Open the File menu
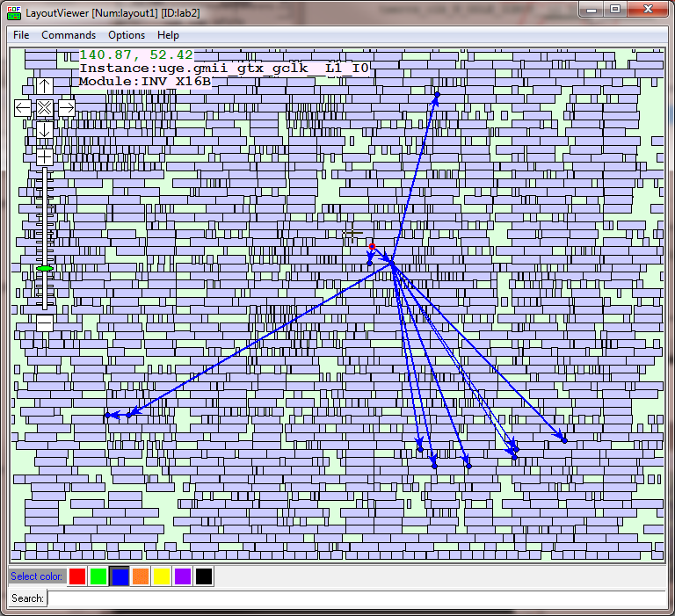This screenshot has height=616, width=675. (x=21, y=35)
